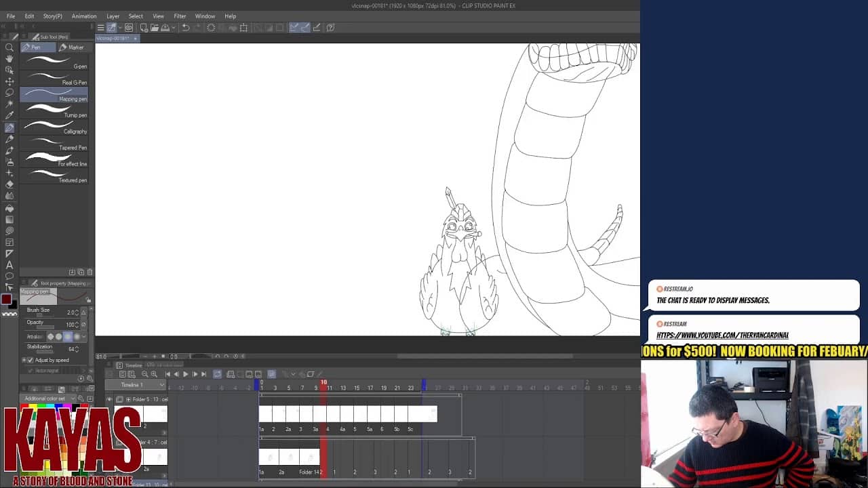
Task: Toggle loop playback in timeline
Action: [x=217, y=374]
